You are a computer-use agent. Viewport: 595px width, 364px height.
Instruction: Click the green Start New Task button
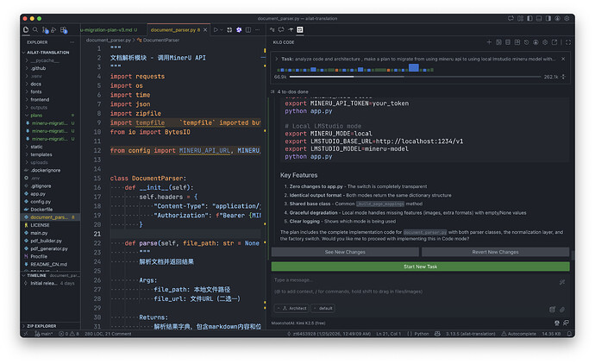420,267
